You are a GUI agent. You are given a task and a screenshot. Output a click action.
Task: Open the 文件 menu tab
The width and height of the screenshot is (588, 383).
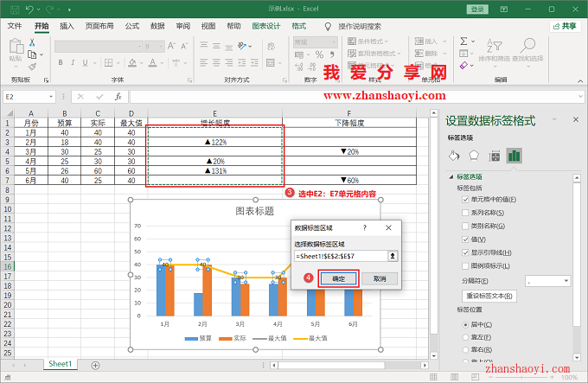click(15, 26)
